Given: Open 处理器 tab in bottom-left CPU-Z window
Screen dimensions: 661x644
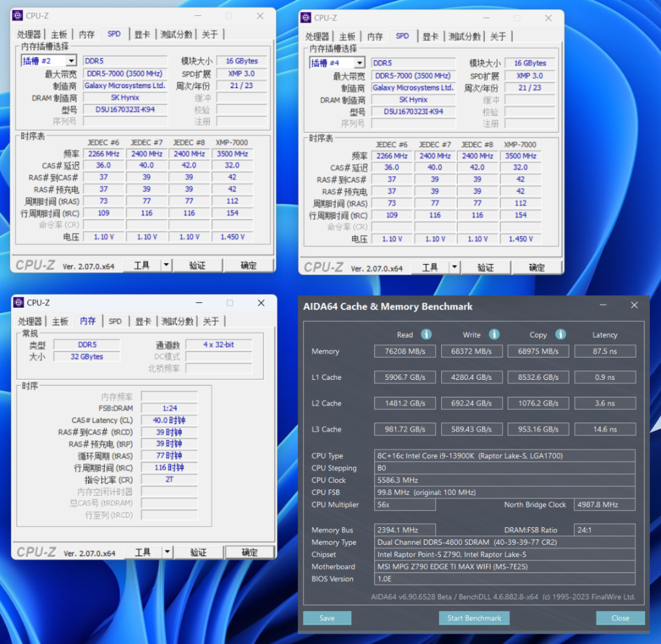Looking at the screenshot, I should pos(30,321).
